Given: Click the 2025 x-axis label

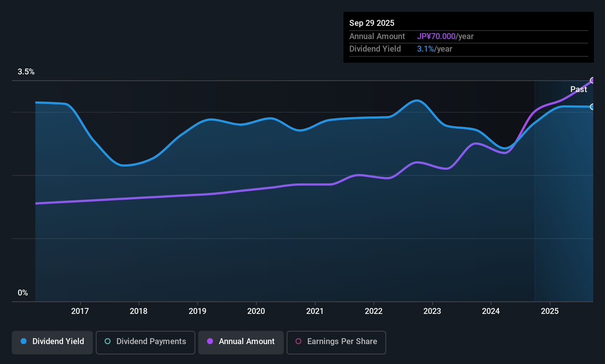Looking at the screenshot, I should pos(550,311).
